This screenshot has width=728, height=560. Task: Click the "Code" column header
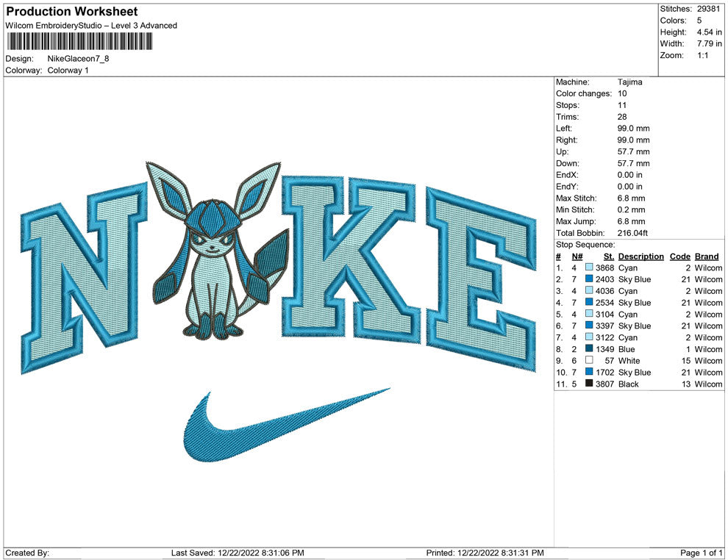[x=679, y=256]
